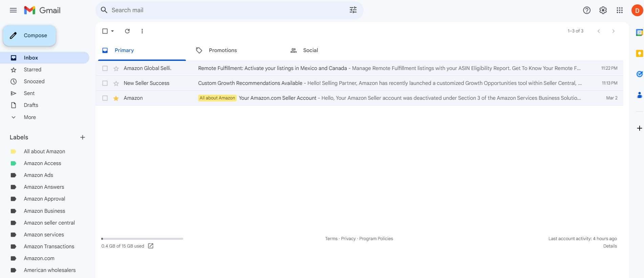Open the Privacy link
This screenshot has height=278, width=644.
pyautogui.click(x=348, y=238)
